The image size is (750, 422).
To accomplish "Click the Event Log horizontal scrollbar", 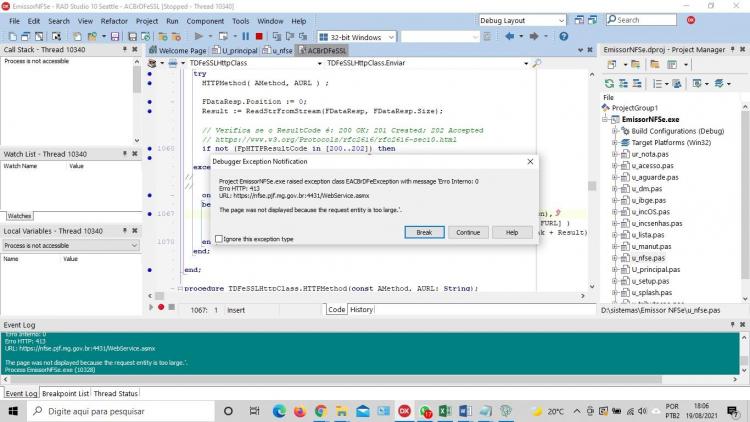I will pyautogui.click(x=370, y=379).
